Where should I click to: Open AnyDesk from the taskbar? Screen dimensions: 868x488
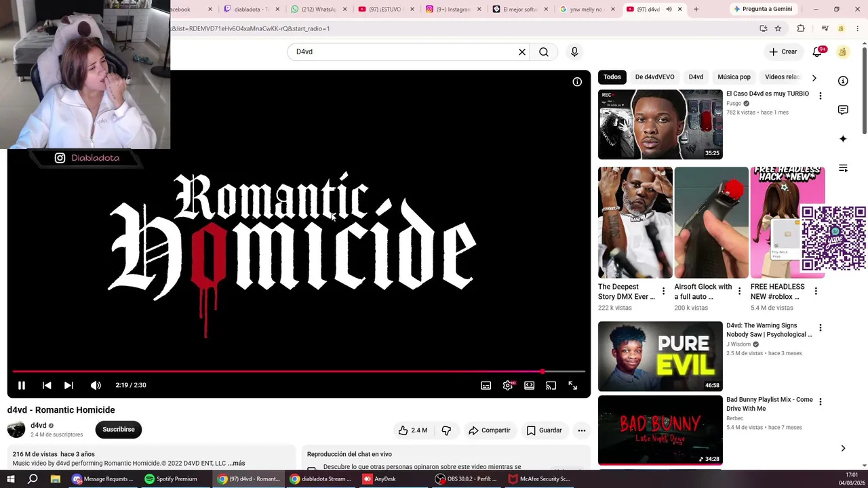380,479
